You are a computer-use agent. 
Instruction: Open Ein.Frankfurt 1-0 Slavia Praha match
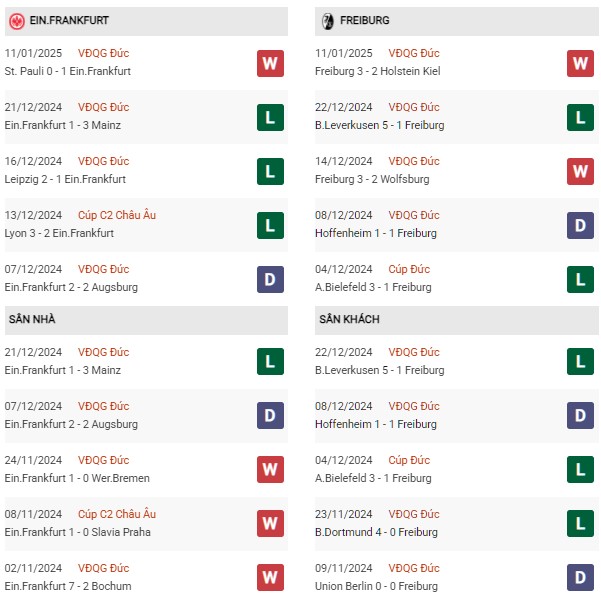77,532
